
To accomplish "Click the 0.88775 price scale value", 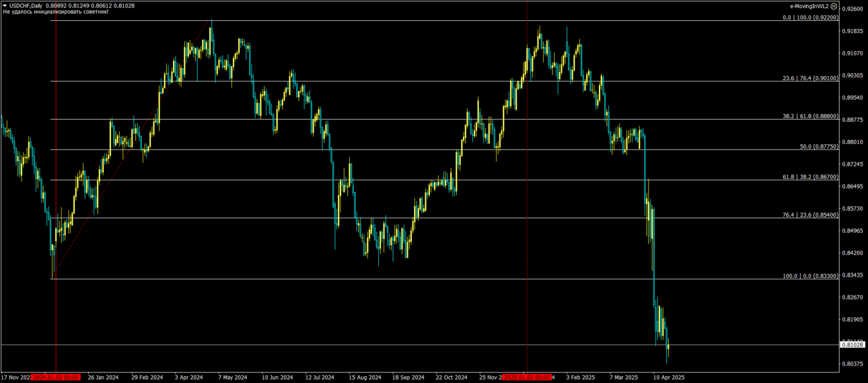I will pos(853,120).
